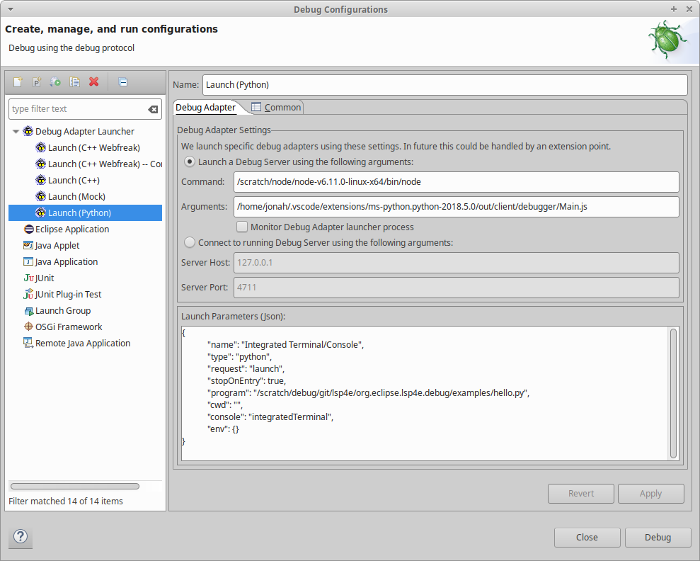The height and width of the screenshot is (561, 700).
Task: Select Launch (C++ Webfreak) configuration
Action: 94,147
